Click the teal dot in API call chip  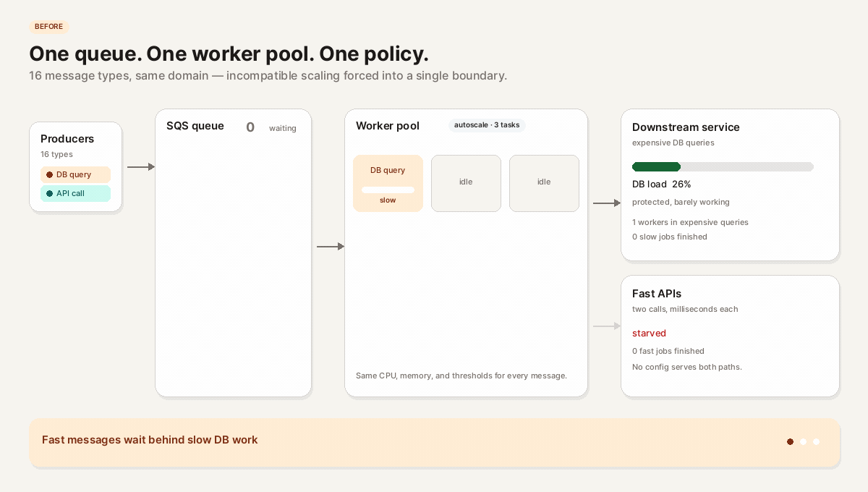49,193
